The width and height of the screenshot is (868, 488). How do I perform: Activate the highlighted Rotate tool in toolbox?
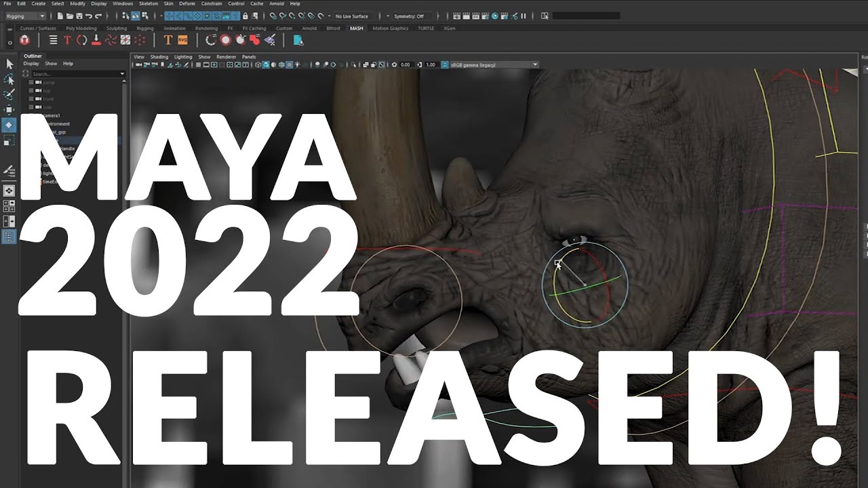[9, 125]
